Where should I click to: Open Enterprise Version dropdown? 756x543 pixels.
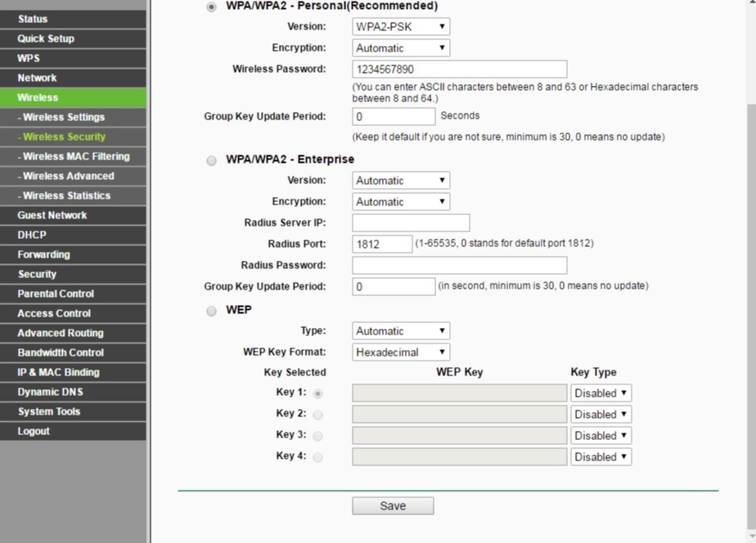401,180
